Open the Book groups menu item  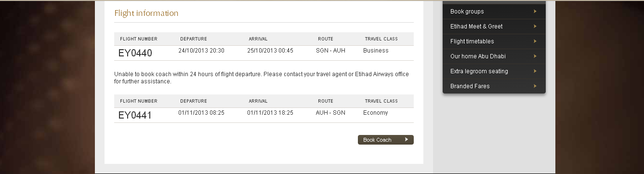494,12
